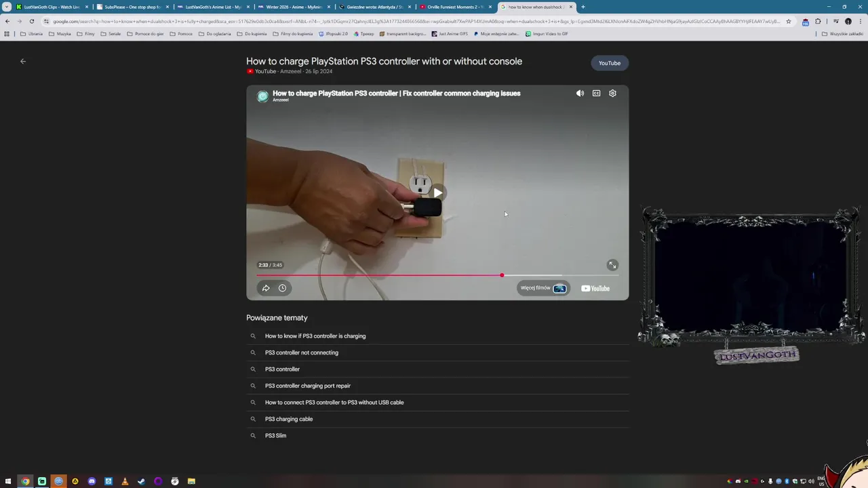Image resolution: width=868 pixels, height=488 pixels.
Task: Click the NVIDIA tray icon
Action: click(746, 481)
